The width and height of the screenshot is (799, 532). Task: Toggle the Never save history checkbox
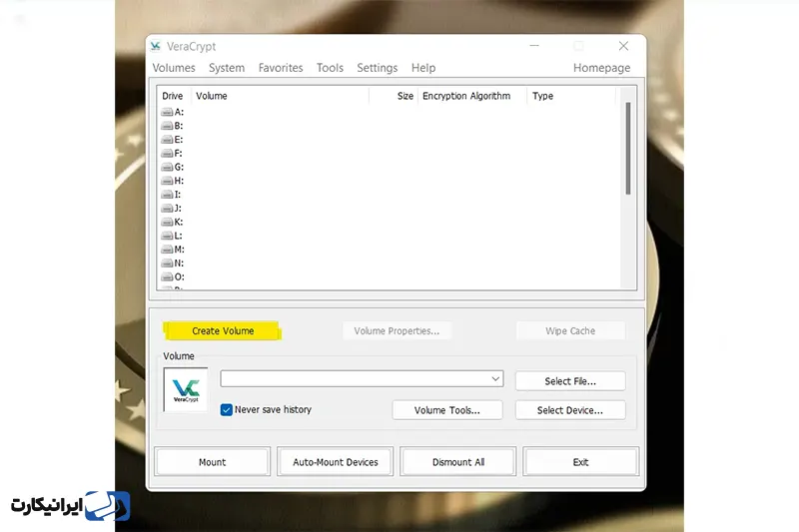pos(227,410)
